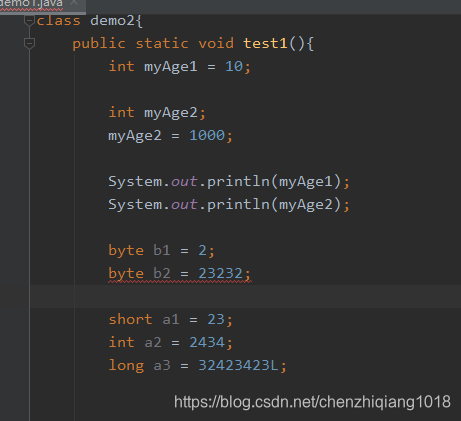Click the 'public' keyword of test1
The height and width of the screenshot is (421, 461).
99,44
